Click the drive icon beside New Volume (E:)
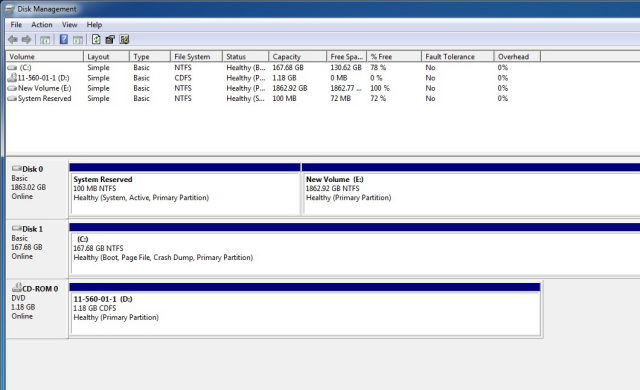The image size is (640, 390). 12,88
